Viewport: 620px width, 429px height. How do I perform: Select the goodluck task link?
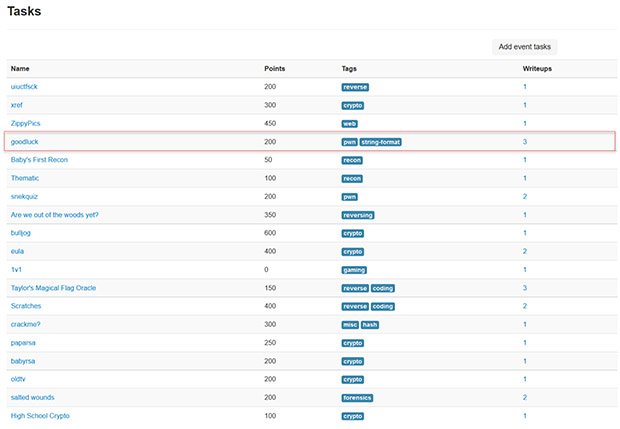tap(25, 142)
